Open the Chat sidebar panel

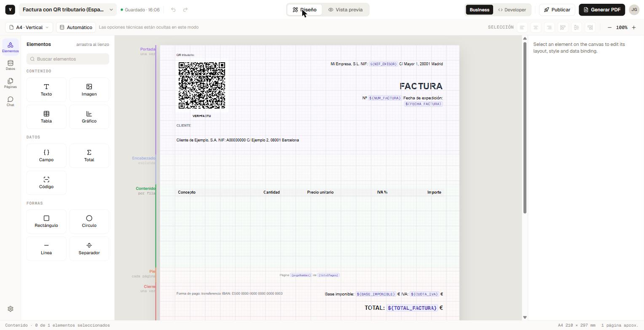click(10, 101)
